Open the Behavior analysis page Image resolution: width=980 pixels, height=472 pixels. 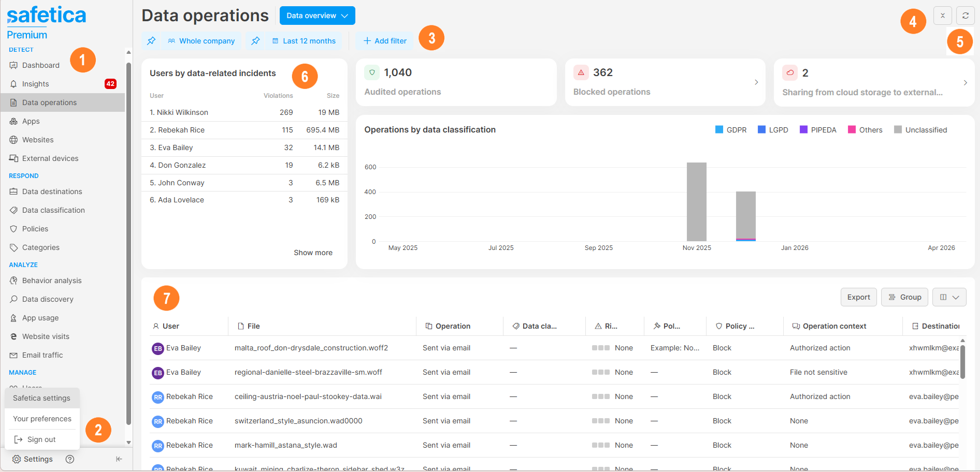[52, 281]
